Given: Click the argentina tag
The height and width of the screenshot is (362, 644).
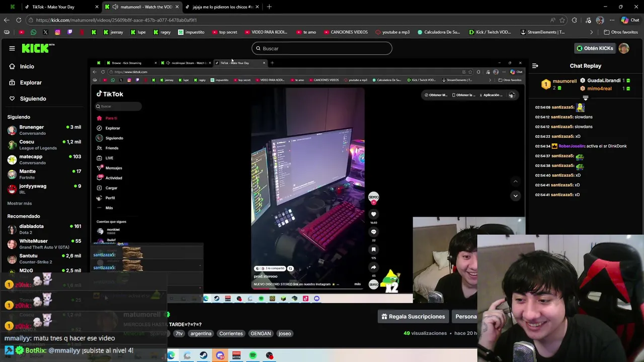Looking at the screenshot, I should pyautogui.click(x=201, y=333).
